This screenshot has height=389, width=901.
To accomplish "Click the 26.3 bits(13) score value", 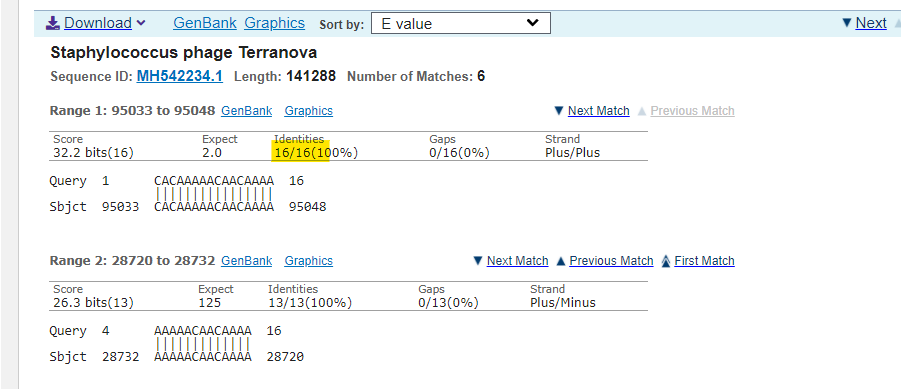I will [x=93, y=303].
